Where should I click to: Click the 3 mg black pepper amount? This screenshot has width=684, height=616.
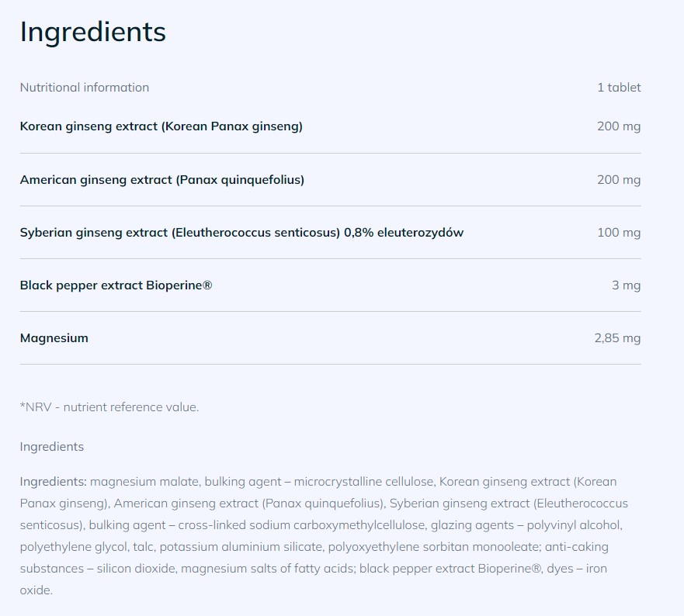coord(626,286)
